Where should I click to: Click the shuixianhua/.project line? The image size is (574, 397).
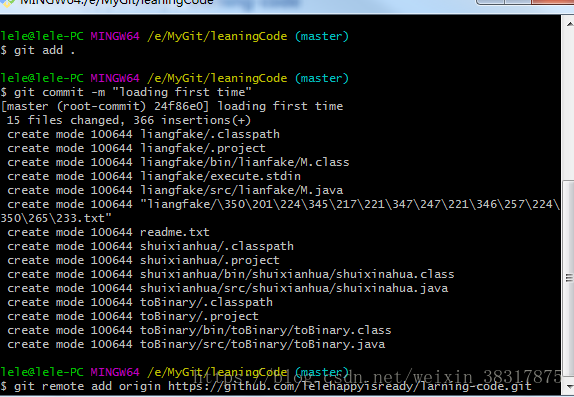(x=143, y=260)
